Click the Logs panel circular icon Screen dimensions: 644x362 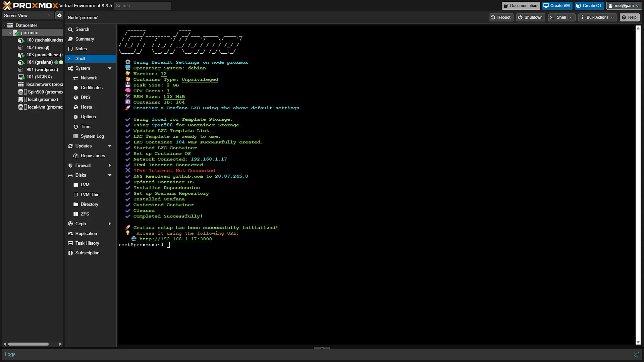[x=636, y=354]
